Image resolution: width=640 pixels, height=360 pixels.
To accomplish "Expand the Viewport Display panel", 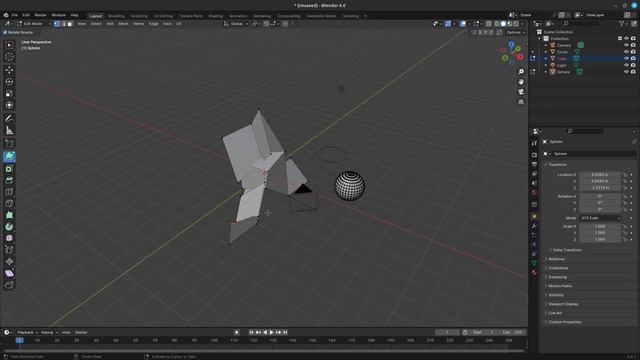I will click(x=563, y=304).
